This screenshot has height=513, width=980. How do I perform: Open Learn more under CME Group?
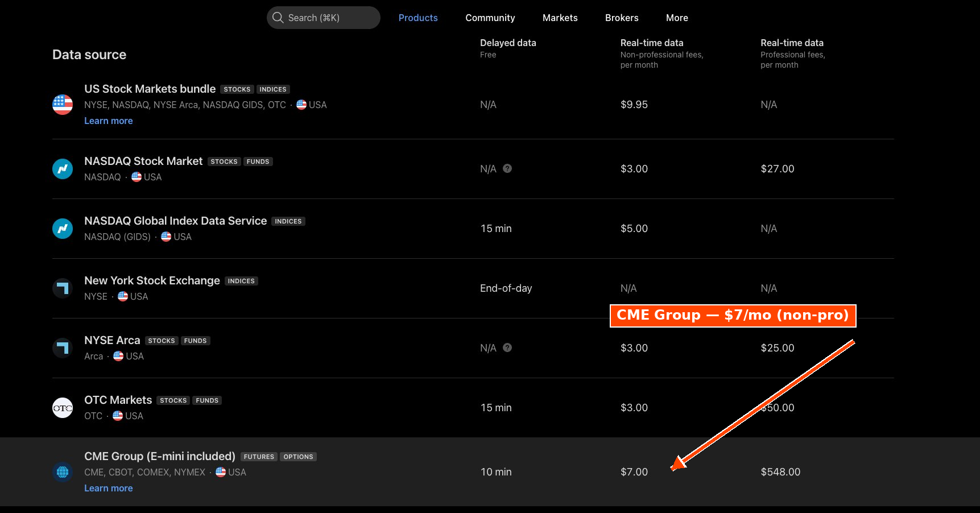click(x=109, y=488)
